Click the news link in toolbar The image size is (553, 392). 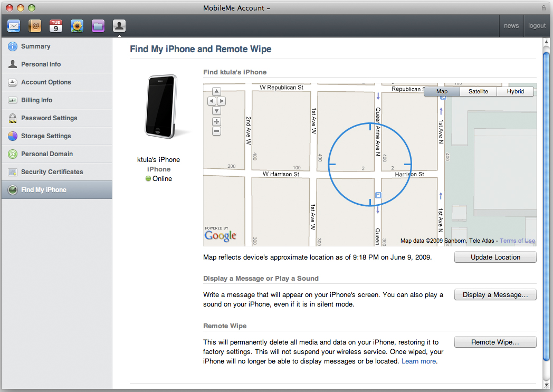click(x=511, y=26)
